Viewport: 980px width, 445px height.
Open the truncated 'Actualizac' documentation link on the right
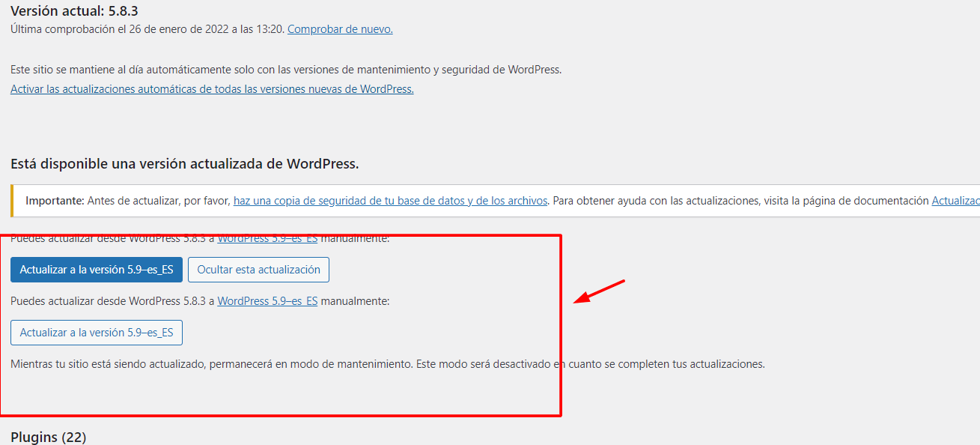[x=955, y=201]
